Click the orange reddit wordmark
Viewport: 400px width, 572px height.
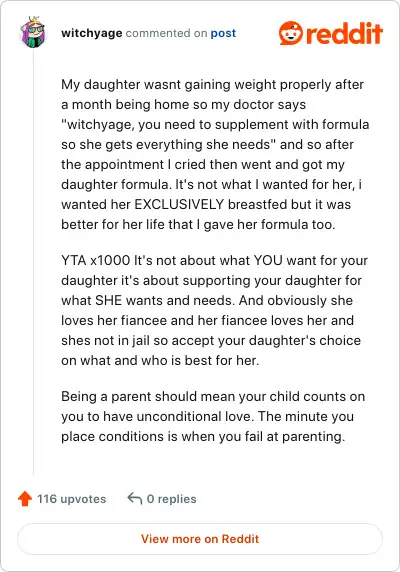pos(344,33)
